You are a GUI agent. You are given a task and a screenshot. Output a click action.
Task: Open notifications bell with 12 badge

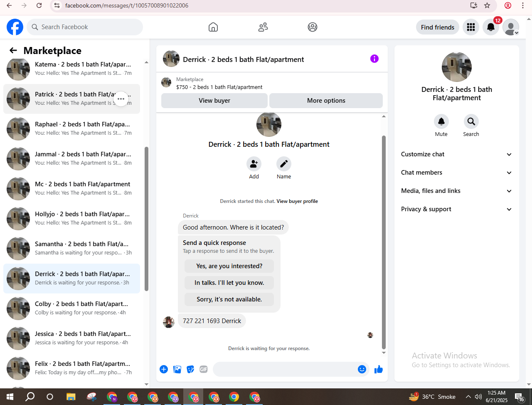tap(491, 27)
